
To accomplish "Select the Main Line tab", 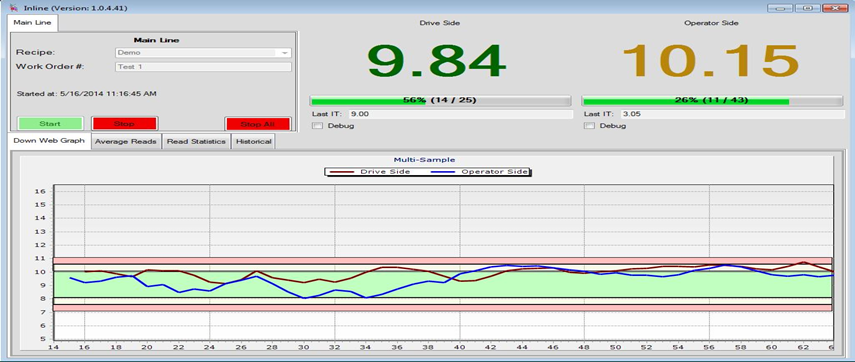I will (x=33, y=22).
